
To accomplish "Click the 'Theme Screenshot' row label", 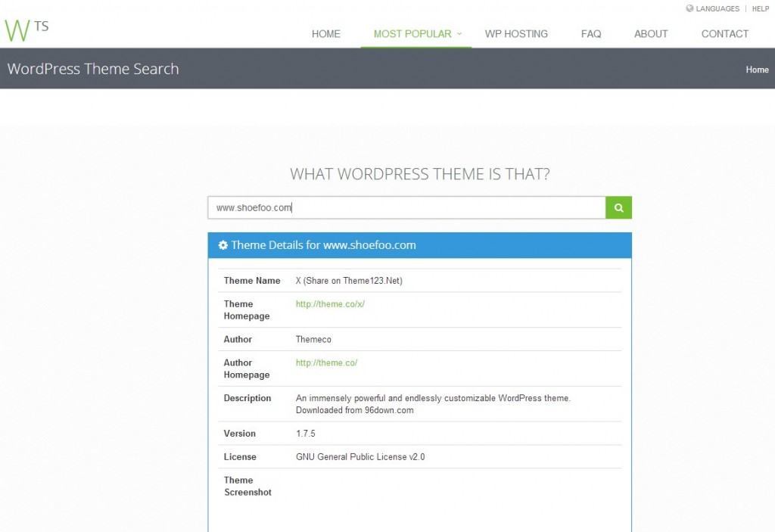I will (x=247, y=486).
